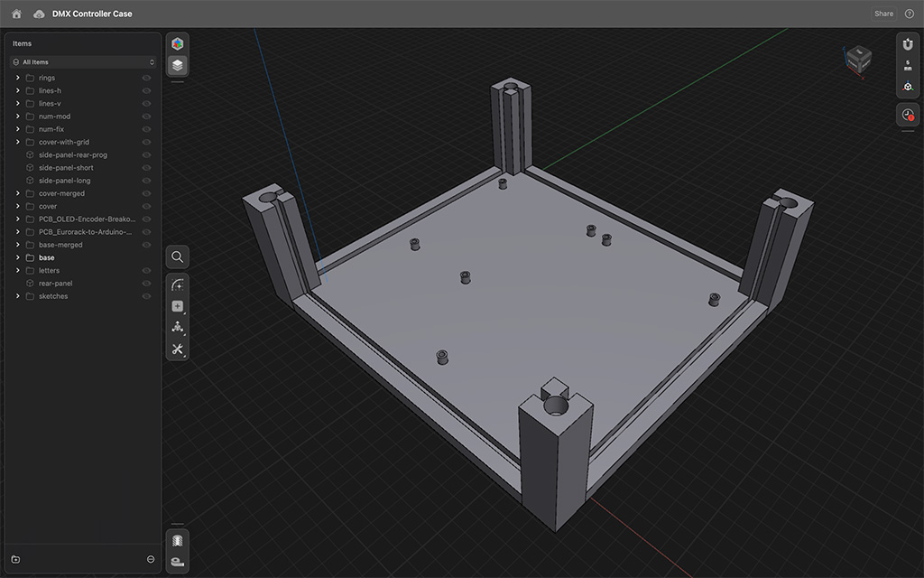Hide the rings folder with eye icon
Viewport: 924px width, 578px height.
click(x=146, y=78)
